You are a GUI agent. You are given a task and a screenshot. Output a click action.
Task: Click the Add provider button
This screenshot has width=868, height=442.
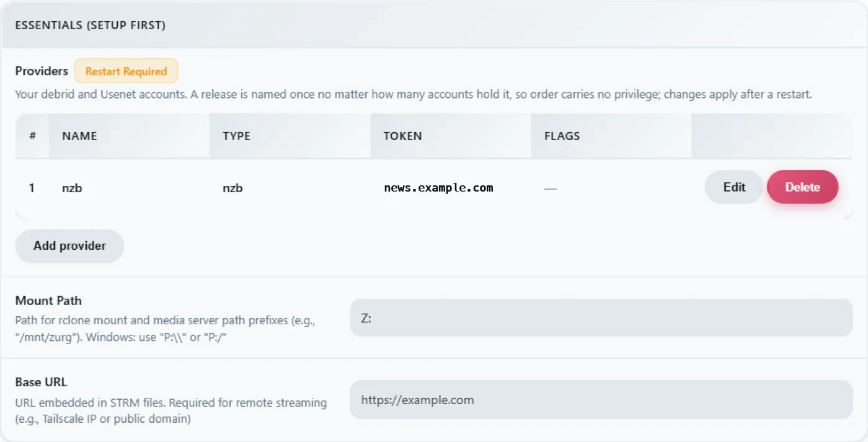(x=69, y=246)
